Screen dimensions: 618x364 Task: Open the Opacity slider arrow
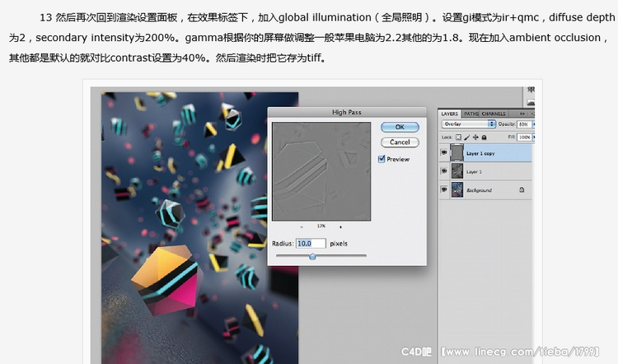tap(533, 124)
